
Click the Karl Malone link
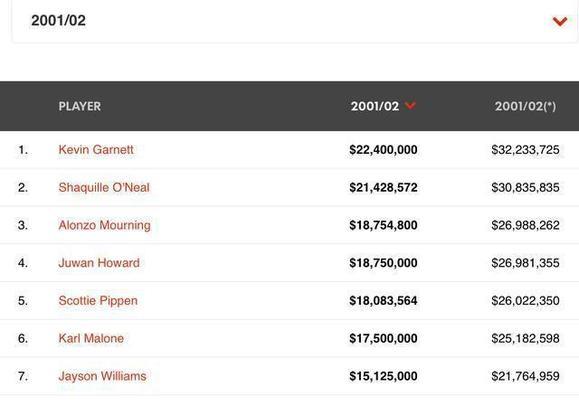click(91, 338)
